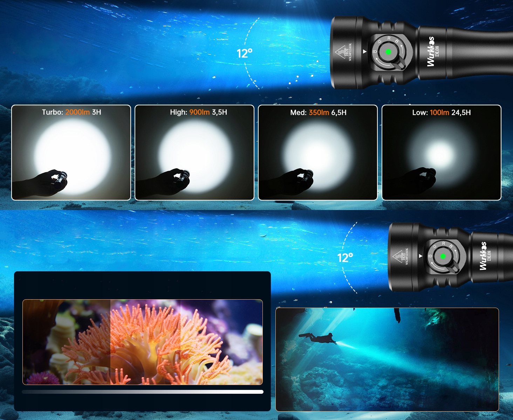The width and height of the screenshot is (513, 420).
Task: Click the green indicator light on the upper flashlight
Action: point(388,52)
